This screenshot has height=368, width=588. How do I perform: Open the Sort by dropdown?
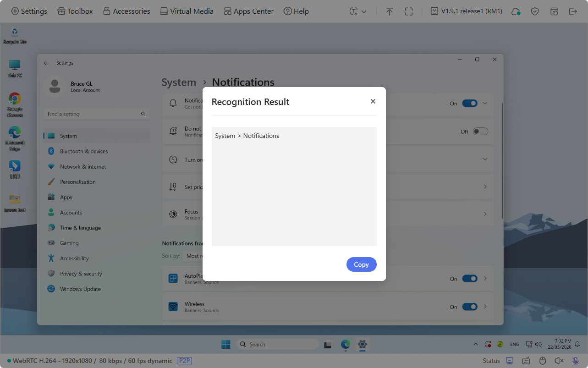(193, 256)
